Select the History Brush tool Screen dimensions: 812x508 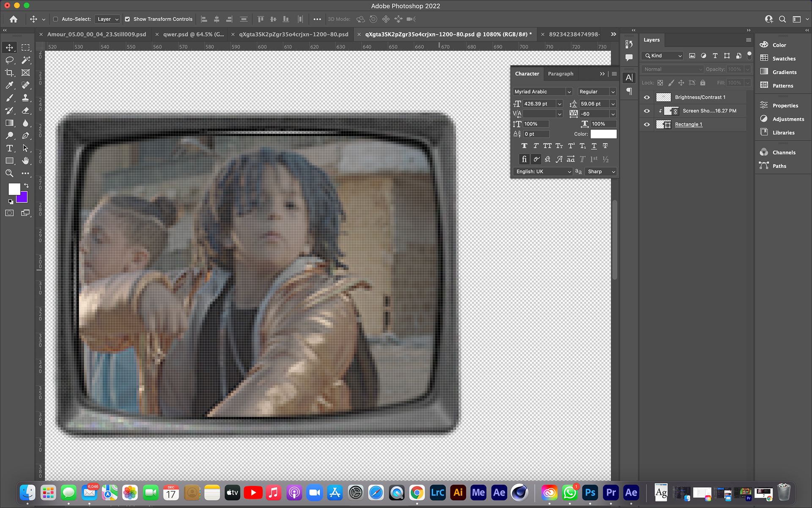[9, 110]
